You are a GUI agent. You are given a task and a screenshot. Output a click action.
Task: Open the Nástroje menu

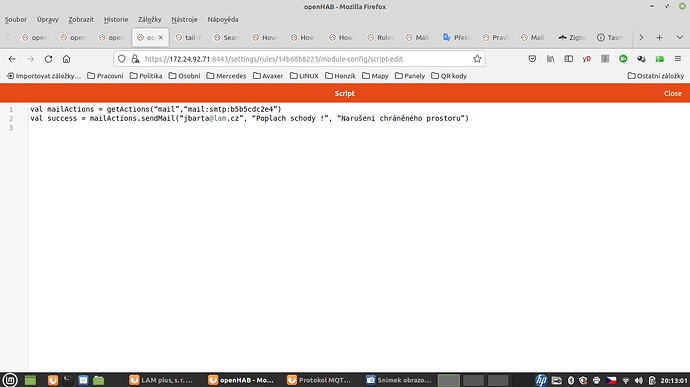tap(184, 19)
